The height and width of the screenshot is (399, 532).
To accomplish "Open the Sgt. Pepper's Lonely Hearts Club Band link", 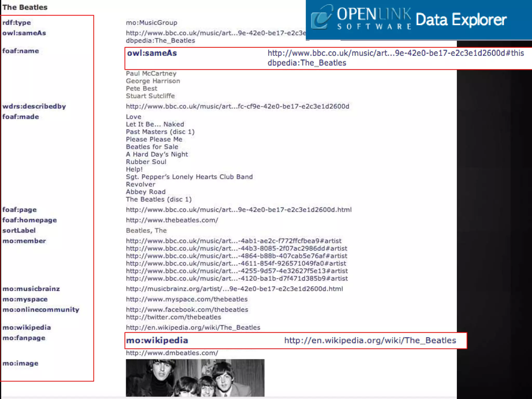I will click(x=189, y=177).
